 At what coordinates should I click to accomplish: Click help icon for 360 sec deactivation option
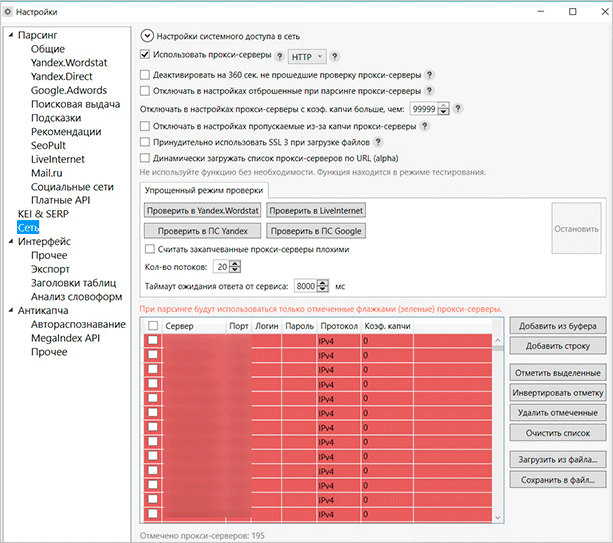click(x=430, y=74)
